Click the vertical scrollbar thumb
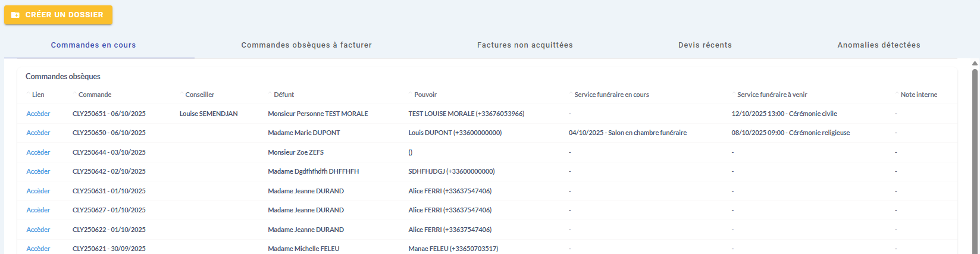This screenshot has width=980, height=254. (x=975, y=161)
